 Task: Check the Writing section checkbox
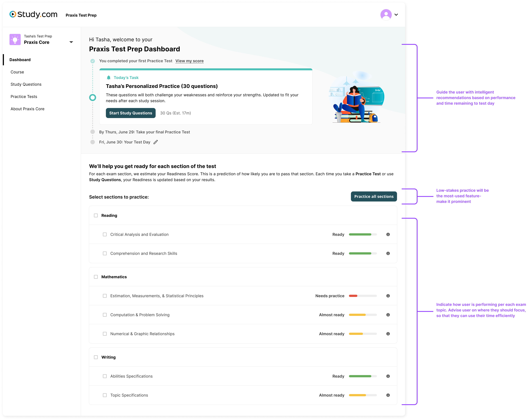pyautogui.click(x=96, y=357)
